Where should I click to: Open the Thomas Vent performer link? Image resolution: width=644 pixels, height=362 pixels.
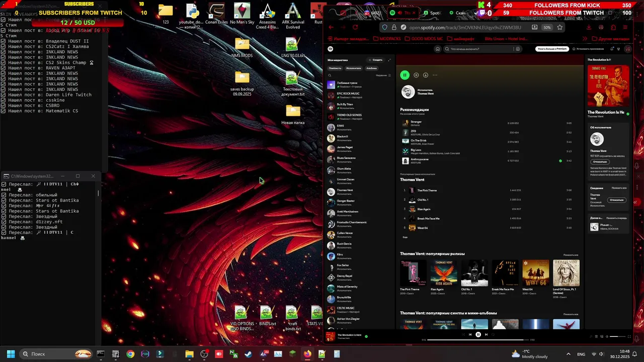click(x=426, y=94)
